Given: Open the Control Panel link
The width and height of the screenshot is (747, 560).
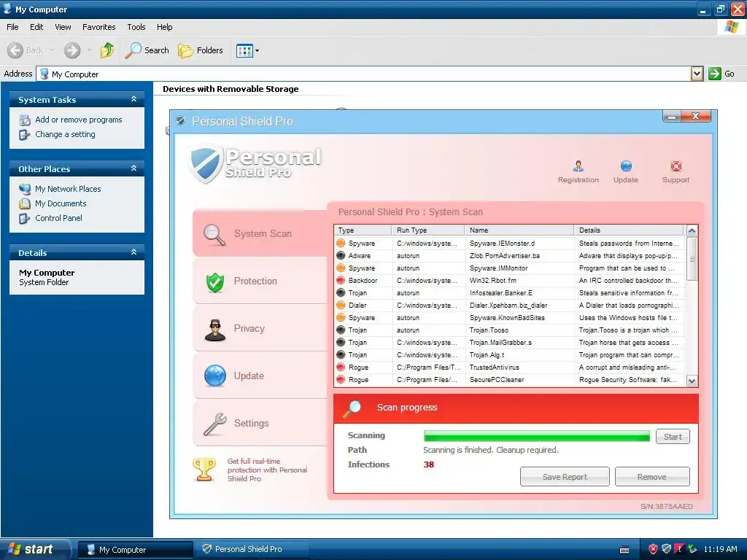Looking at the screenshot, I should [x=58, y=218].
